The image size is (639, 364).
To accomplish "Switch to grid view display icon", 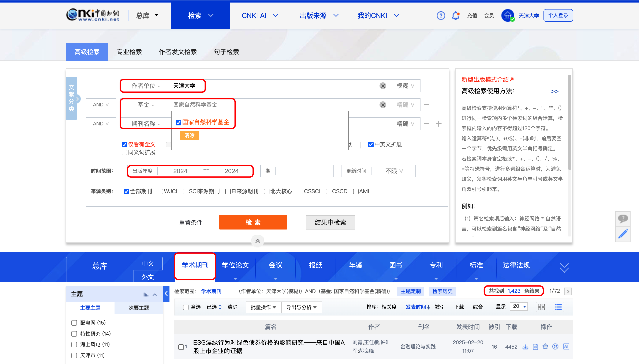I will pyautogui.click(x=541, y=307).
